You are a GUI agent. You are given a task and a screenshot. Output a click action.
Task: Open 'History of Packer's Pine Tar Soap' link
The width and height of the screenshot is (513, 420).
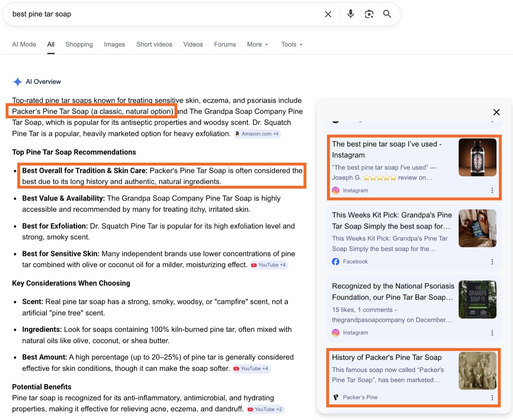[387, 357]
